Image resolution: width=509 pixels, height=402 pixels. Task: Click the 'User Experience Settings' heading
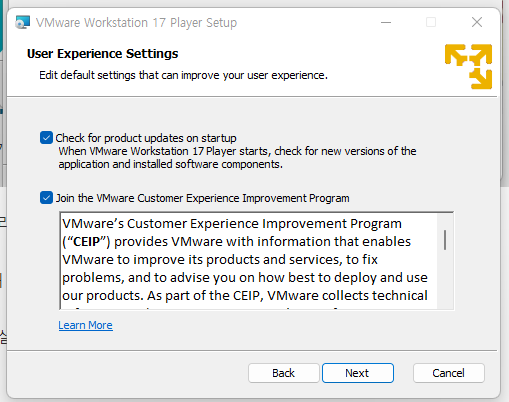[103, 54]
